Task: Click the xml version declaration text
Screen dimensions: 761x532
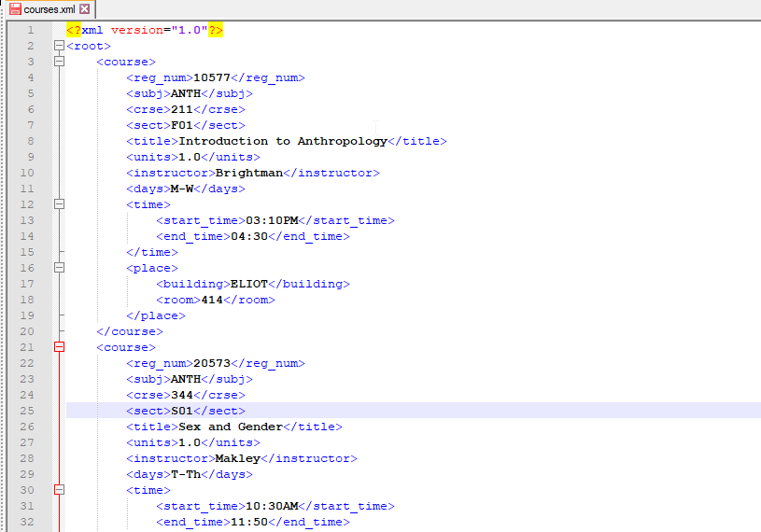Action: [145, 30]
